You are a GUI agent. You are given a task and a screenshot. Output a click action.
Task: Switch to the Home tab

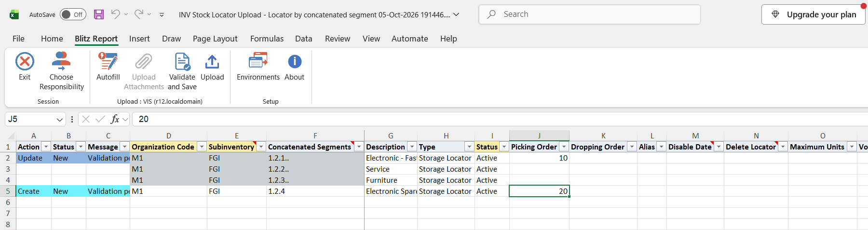52,39
